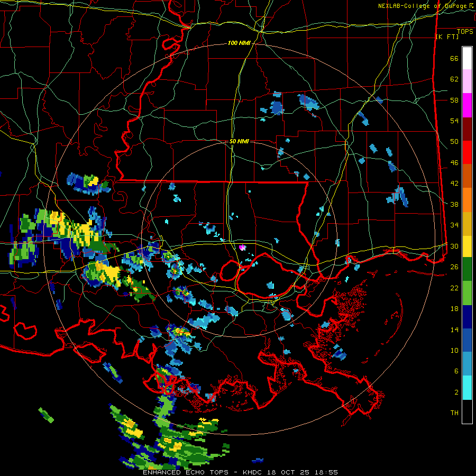The image size is (476, 476).
Task: Click the light green 22 kft swatch
Action: tap(467, 293)
